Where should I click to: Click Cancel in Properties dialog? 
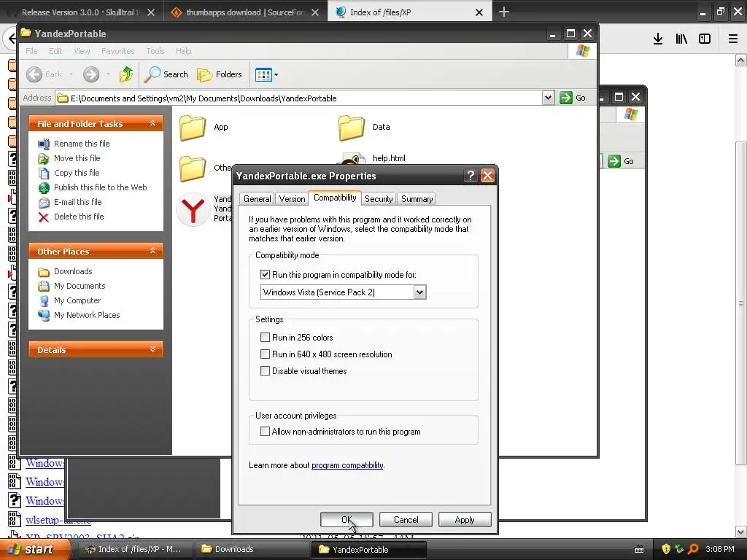coord(406,519)
